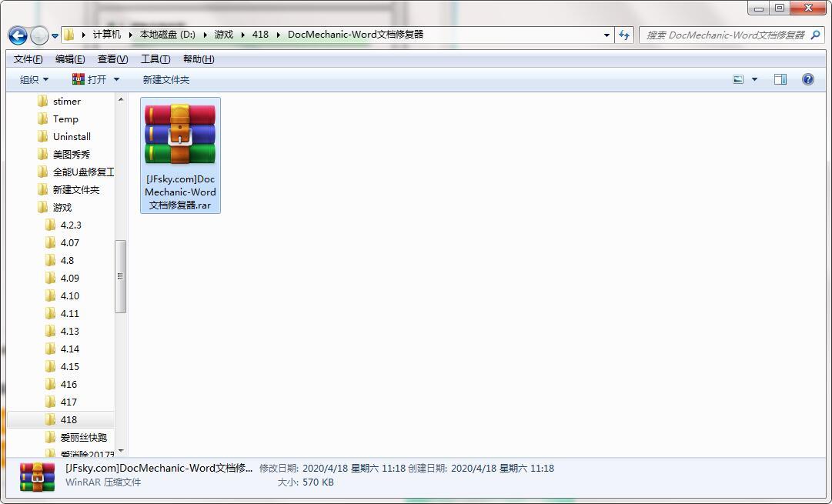Click the 570 KB size text
This screenshot has width=832, height=504.
[x=319, y=482]
